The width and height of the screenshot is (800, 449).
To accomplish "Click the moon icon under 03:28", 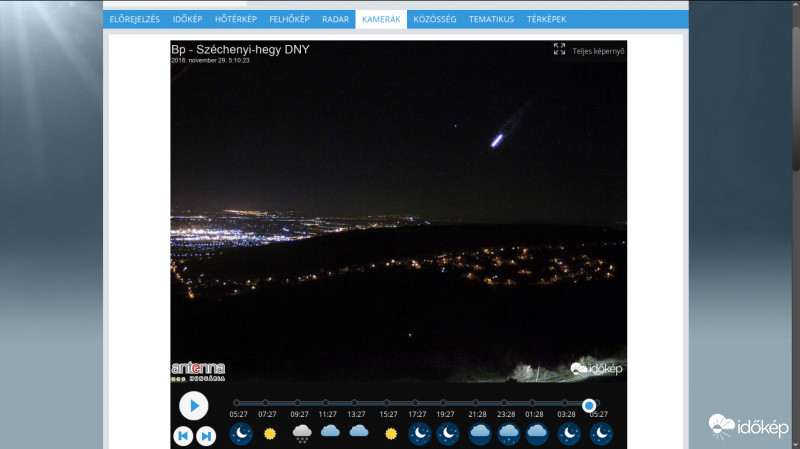I will 569,434.
